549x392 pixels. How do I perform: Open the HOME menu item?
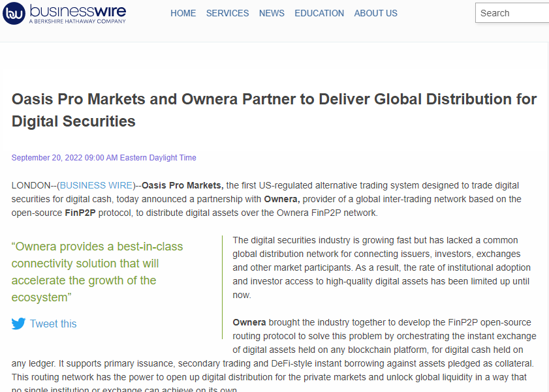pos(183,13)
